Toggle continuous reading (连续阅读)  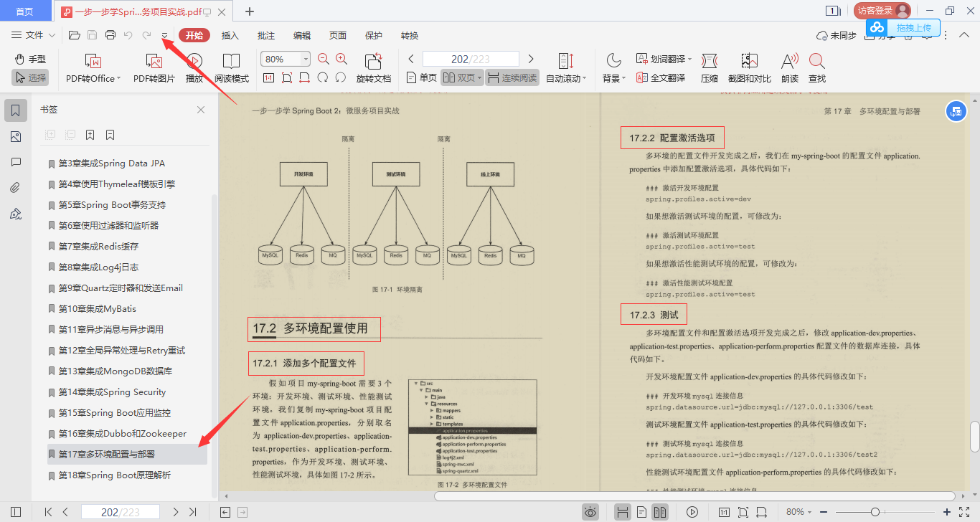pos(512,77)
